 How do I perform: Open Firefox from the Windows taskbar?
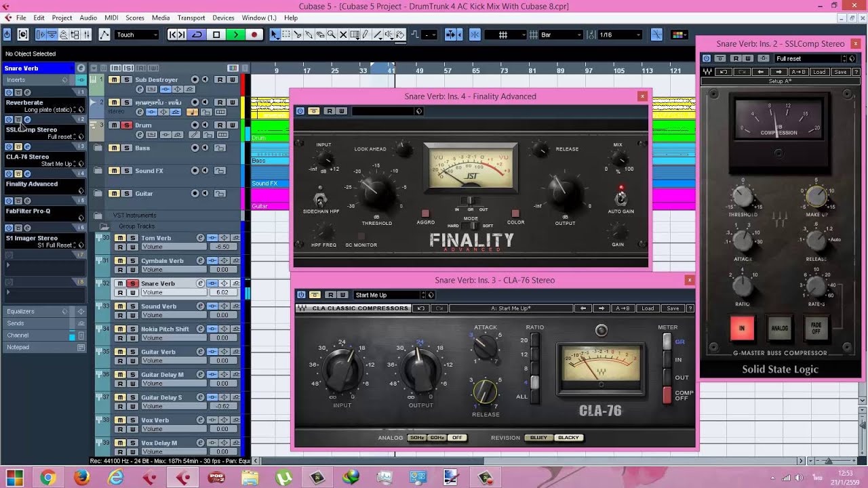point(81,478)
